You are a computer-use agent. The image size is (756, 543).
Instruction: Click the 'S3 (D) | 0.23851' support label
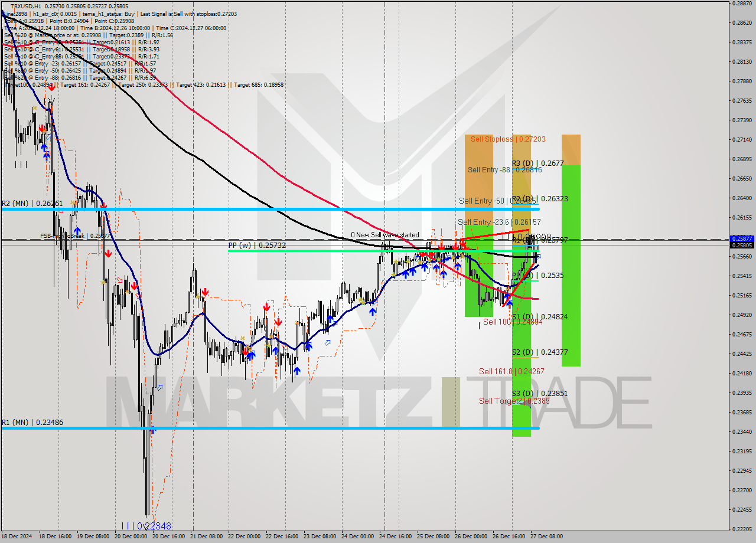[x=540, y=394]
